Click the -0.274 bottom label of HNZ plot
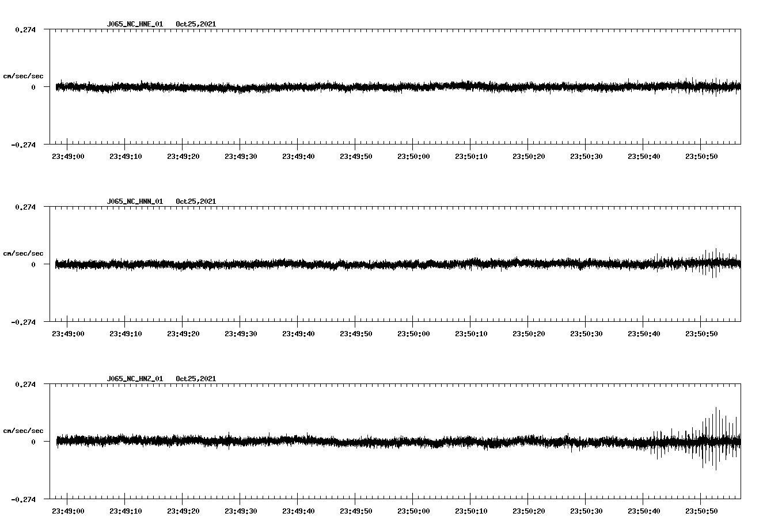Screen dimensions: 782x532 pyautogui.click(x=23, y=499)
